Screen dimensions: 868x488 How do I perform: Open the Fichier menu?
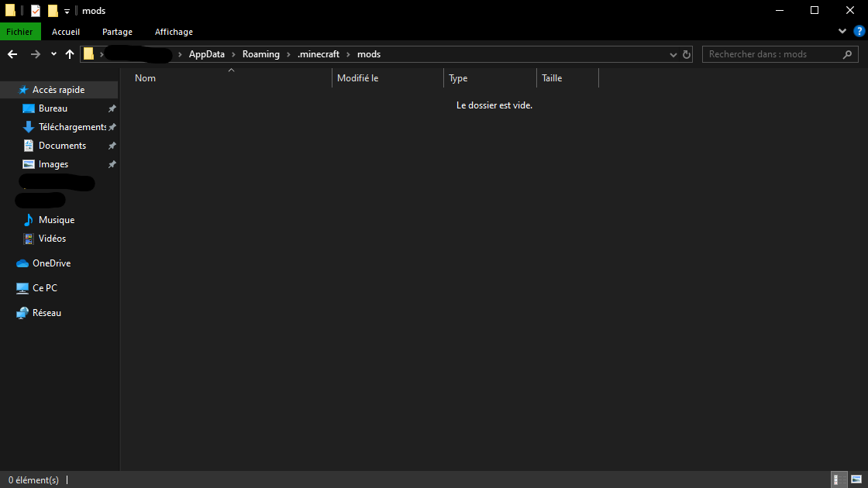click(x=20, y=32)
